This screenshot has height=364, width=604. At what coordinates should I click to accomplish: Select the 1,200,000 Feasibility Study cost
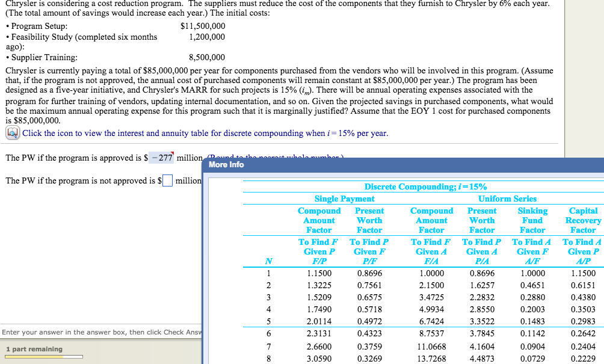pyautogui.click(x=207, y=37)
